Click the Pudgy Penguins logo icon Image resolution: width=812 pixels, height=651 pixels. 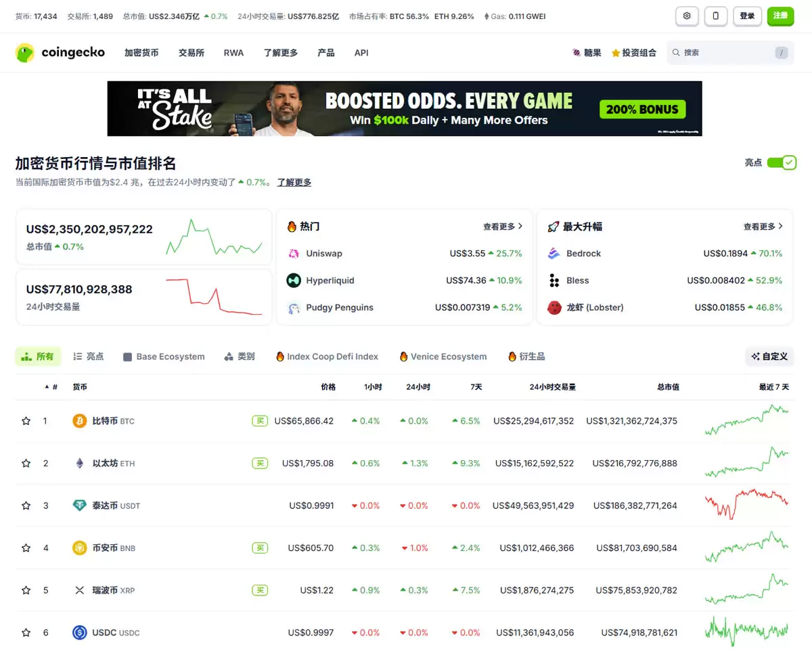click(294, 308)
